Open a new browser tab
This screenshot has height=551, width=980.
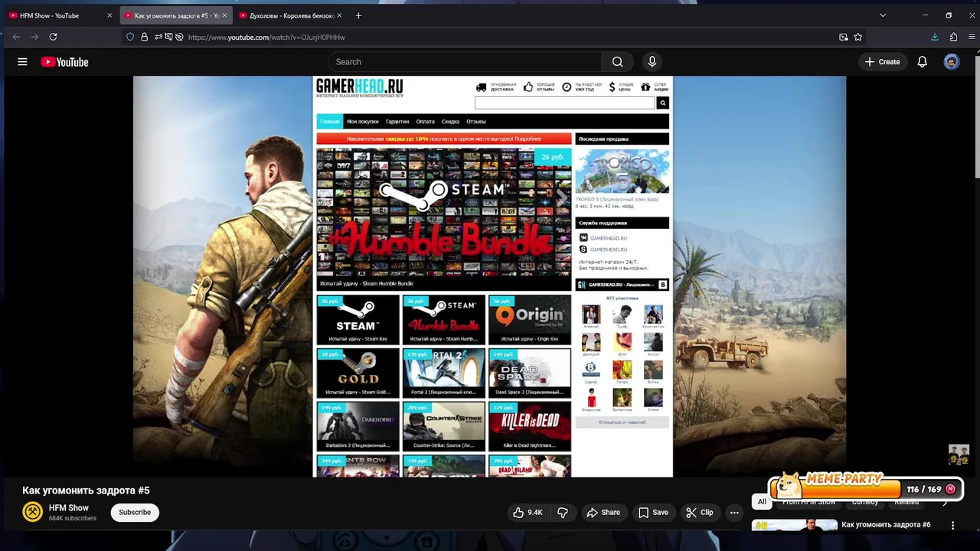click(x=358, y=15)
